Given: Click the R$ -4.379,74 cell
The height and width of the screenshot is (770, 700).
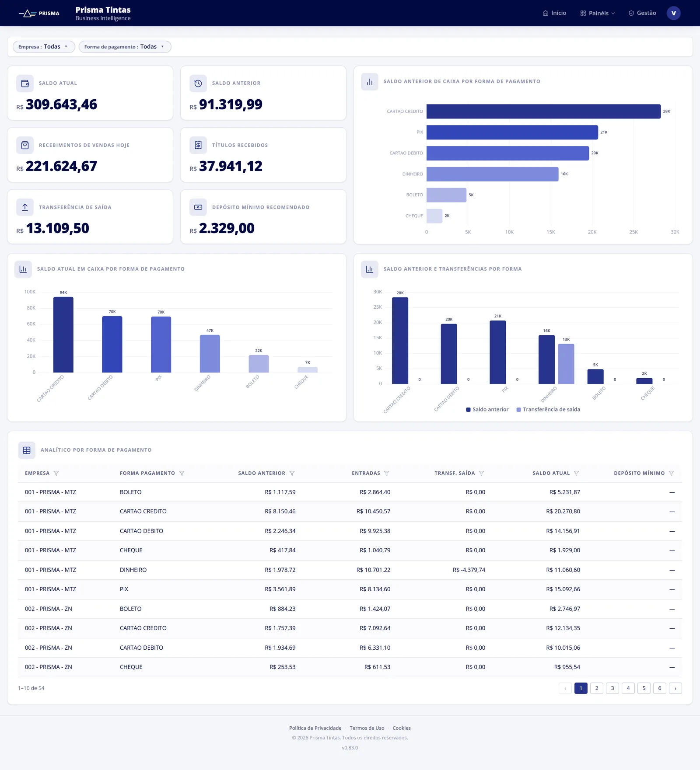Looking at the screenshot, I should click(469, 570).
